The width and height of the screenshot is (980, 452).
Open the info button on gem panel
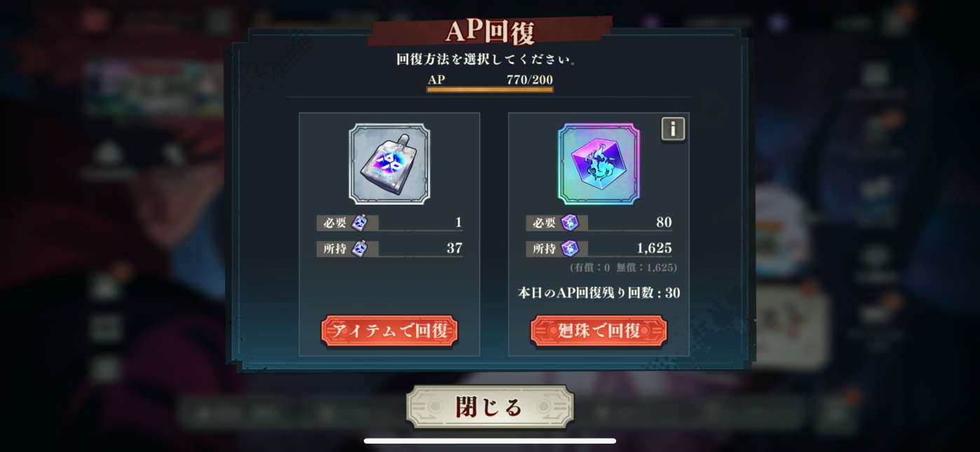pos(673,129)
